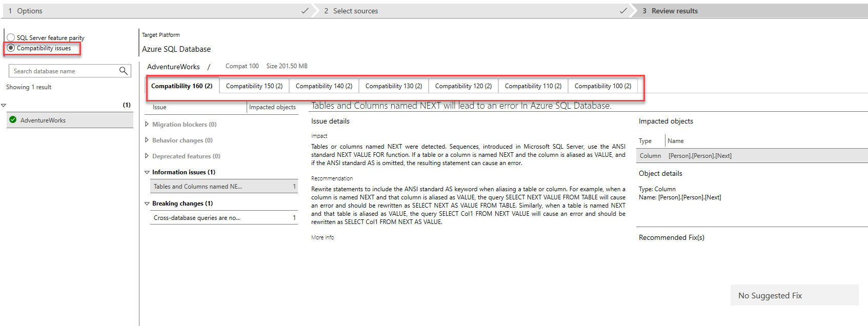Switch to the Compatibility 150 (2) tab

254,86
